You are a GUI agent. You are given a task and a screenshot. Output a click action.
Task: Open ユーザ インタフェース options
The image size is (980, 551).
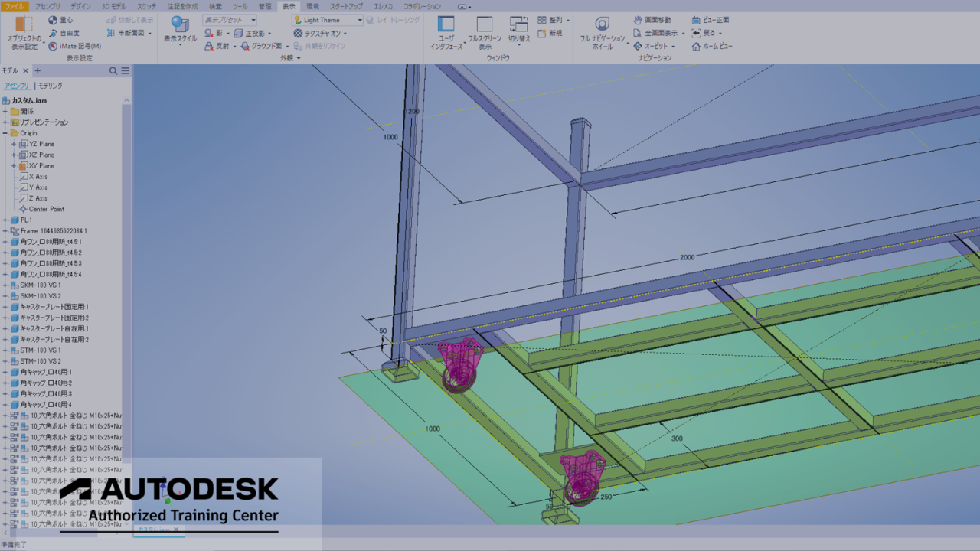pos(446,33)
